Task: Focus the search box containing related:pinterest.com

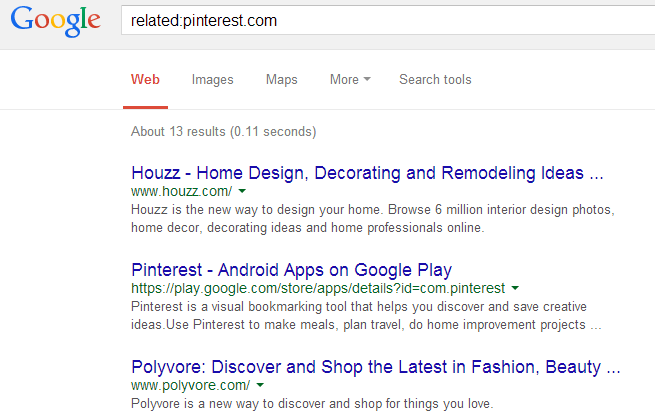Action: click(x=380, y=20)
